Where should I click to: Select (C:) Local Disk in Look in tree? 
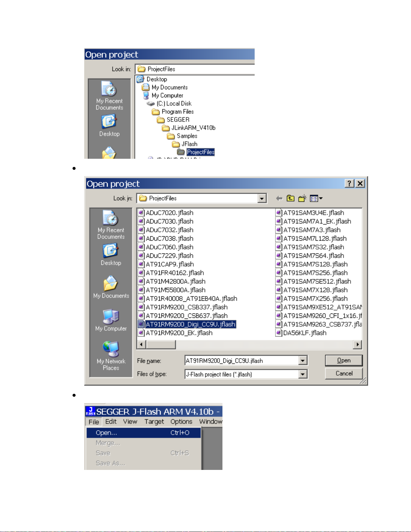point(170,104)
